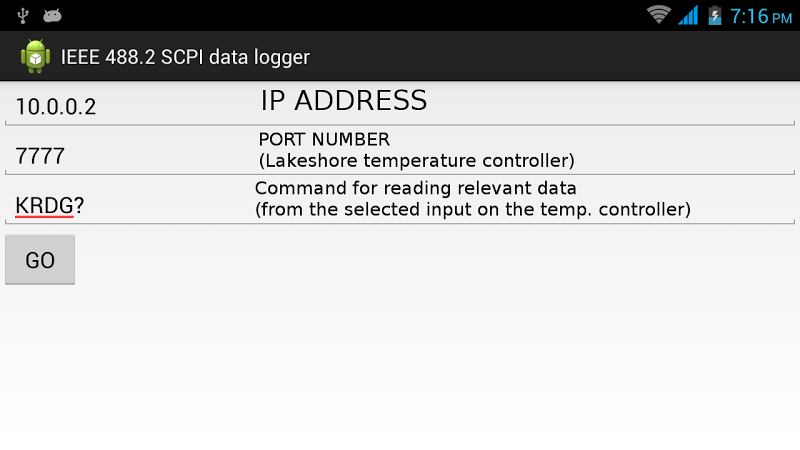Tap the cellular signal strength icon
The image size is (800, 450).
coord(688,15)
